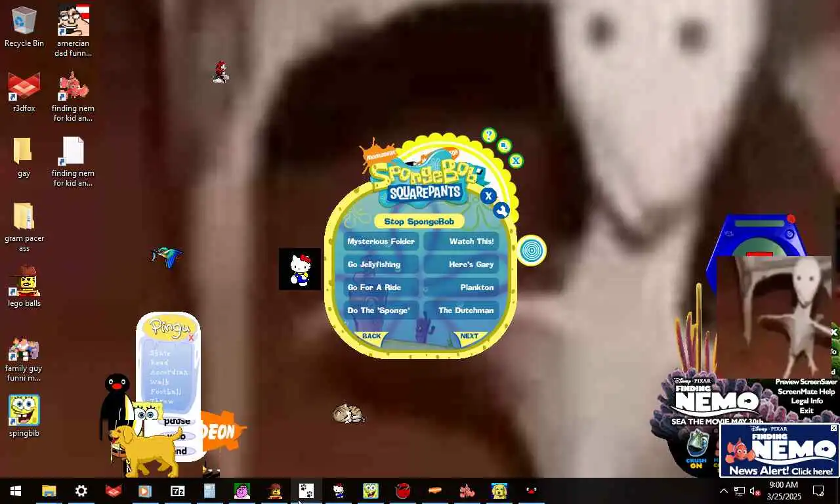
Task: Open the notification center icon
Action: point(819,491)
